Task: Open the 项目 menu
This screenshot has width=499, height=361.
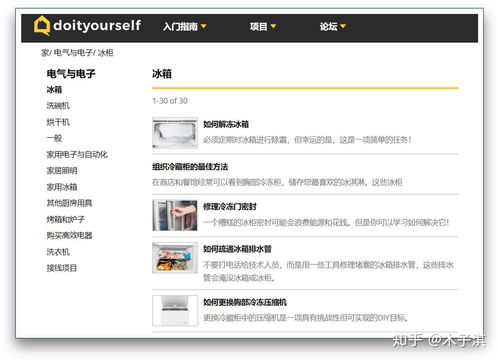Action: pos(259,26)
